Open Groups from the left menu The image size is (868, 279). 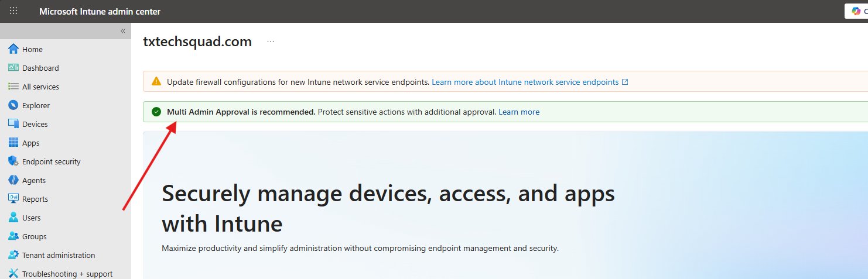(34, 236)
